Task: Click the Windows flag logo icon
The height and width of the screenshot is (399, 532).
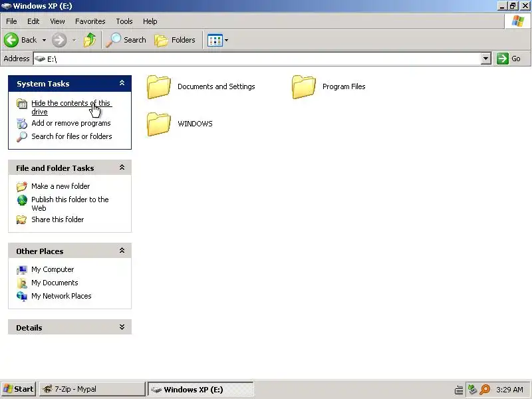Action: 518,21
